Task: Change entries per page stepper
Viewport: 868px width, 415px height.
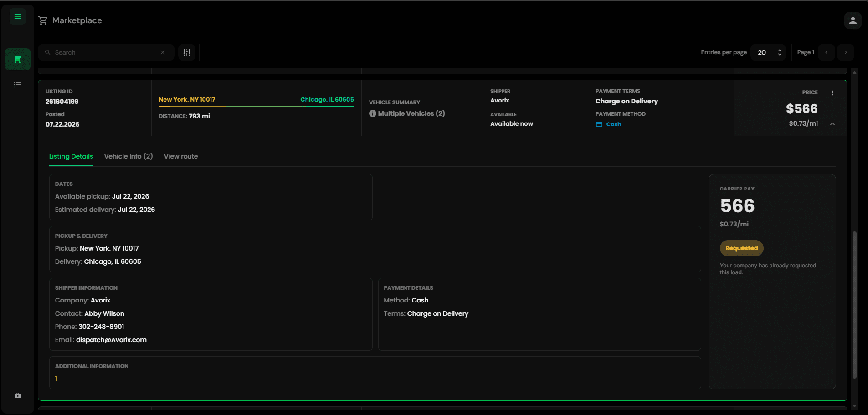Action: (x=780, y=52)
